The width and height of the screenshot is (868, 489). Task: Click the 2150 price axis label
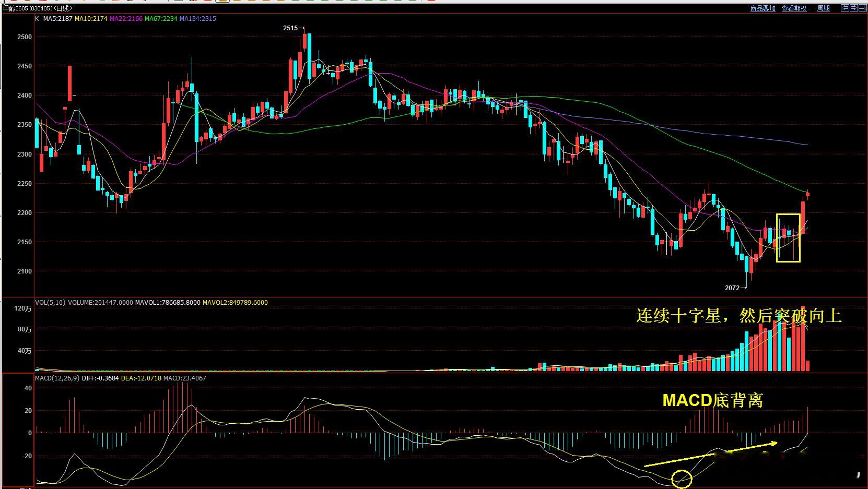[x=25, y=242]
